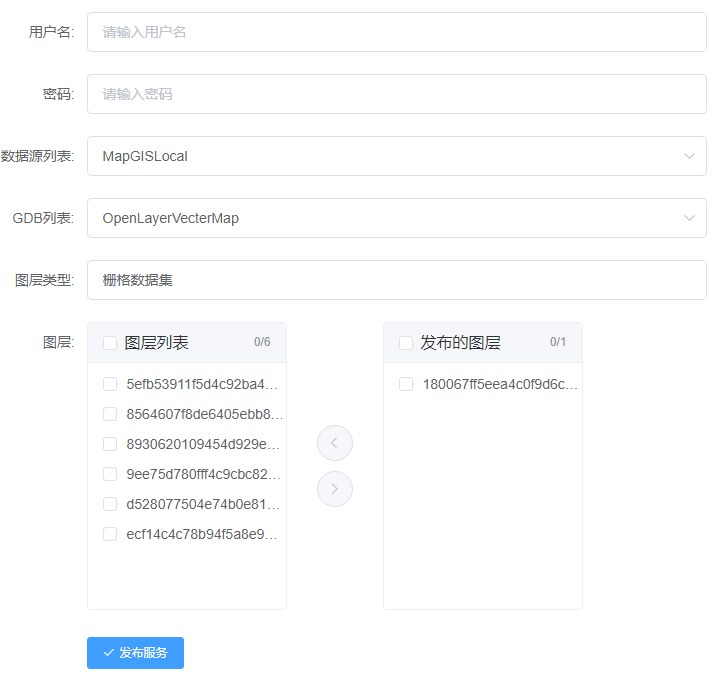Click the chevron in 数据源列表 dropdown
Viewport: 719px width, 685px height.
(x=689, y=156)
